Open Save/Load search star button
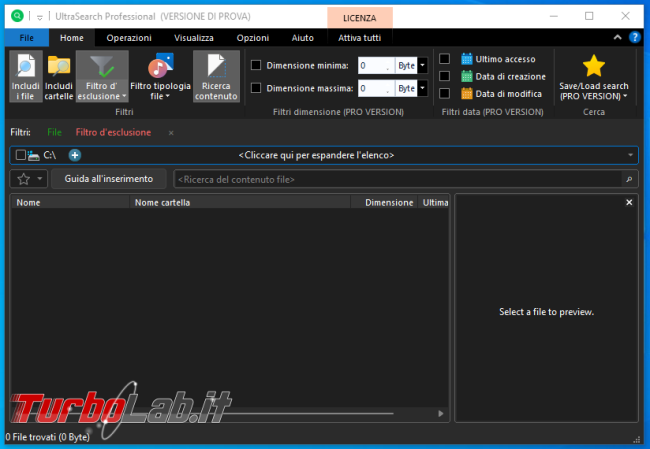This screenshot has width=650, height=449. point(594,77)
